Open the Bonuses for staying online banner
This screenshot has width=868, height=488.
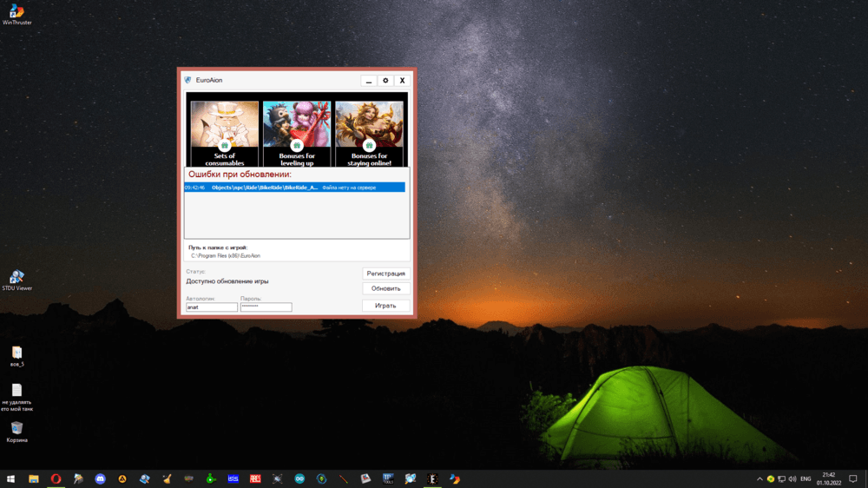point(369,133)
